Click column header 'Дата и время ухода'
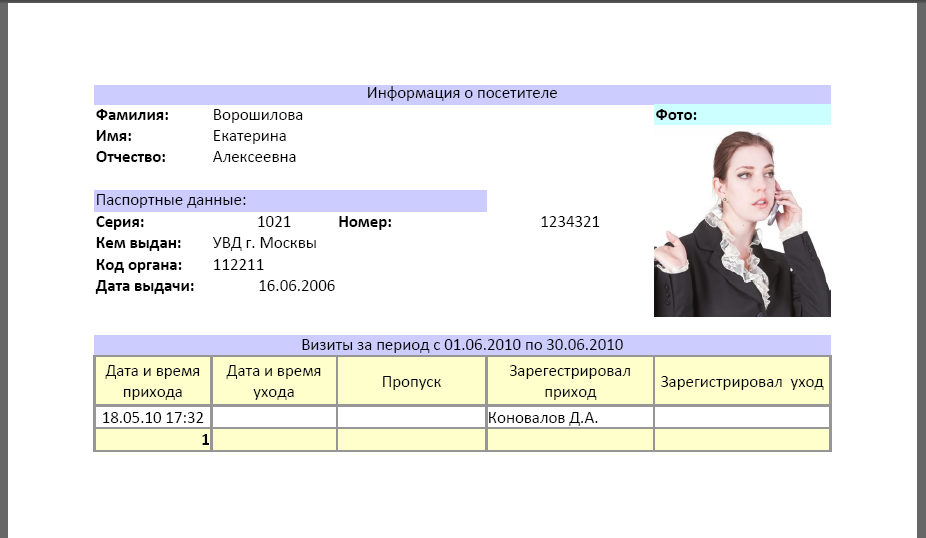This screenshot has height=538, width=926. coord(274,382)
